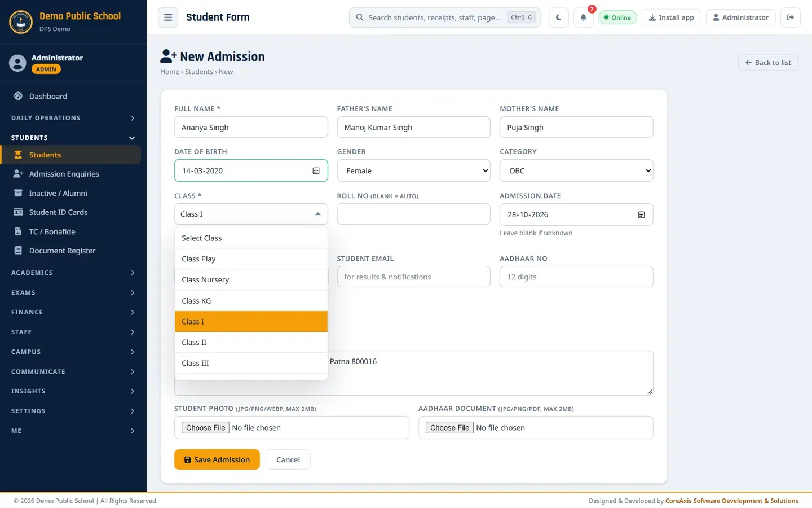The width and height of the screenshot is (812, 508).
Task: Collapse the Students sidebar section
Action: tap(73, 138)
